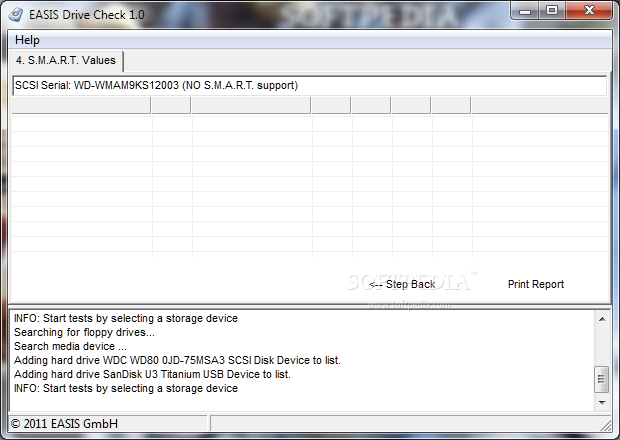Go back with the Step Back button
Viewport: 620px width, 440px height.
[x=402, y=284]
